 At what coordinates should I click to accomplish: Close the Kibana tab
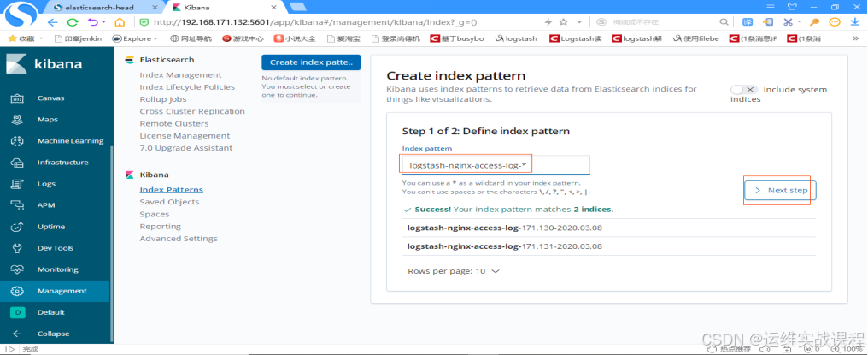pos(274,8)
